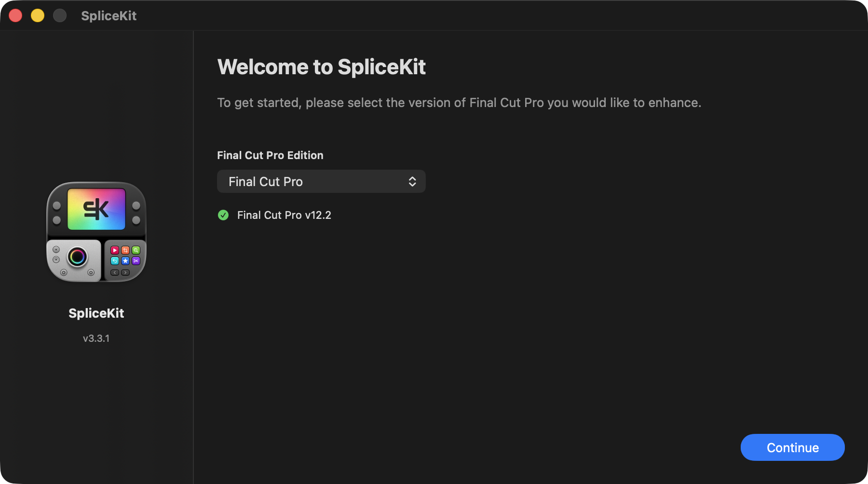Minimize the SpliceKit window with yellow button
This screenshot has width=868, height=484.
pyautogui.click(x=38, y=15)
